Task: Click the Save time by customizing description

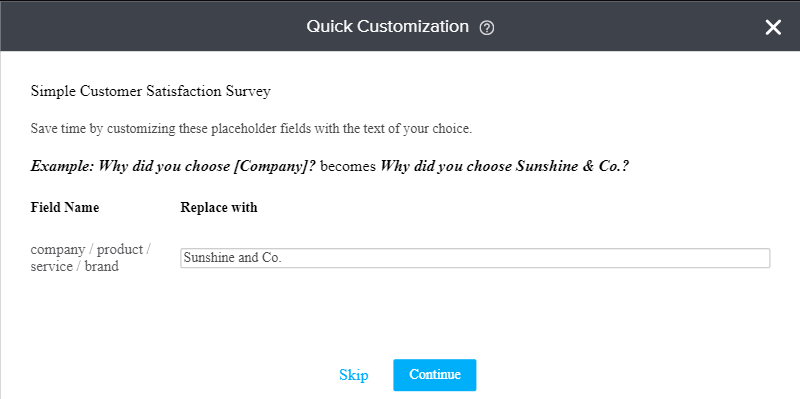Action: click(252, 129)
